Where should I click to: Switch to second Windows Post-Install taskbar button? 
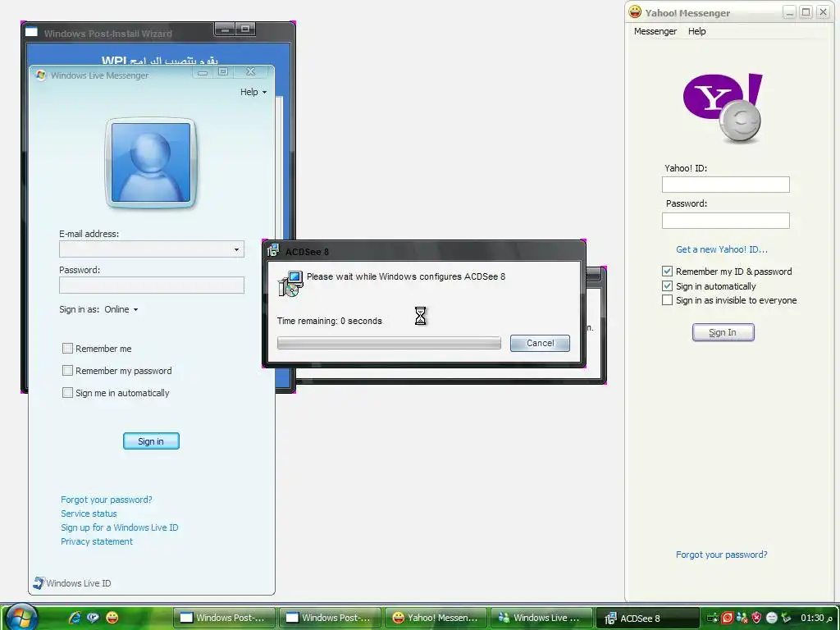[330, 618]
